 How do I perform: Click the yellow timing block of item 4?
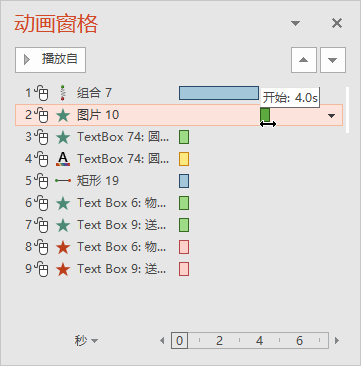184,159
